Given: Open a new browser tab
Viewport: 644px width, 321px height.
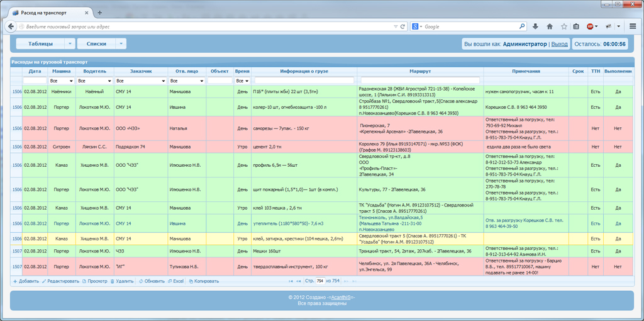Looking at the screenshot, I should pyautogui.click(x=100, y=13).
